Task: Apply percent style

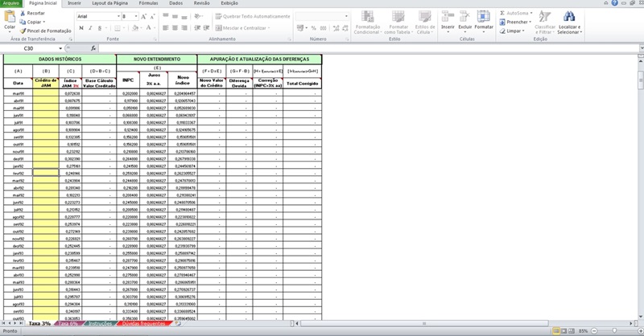Action: pyautogui.click(x=313, y=28)
